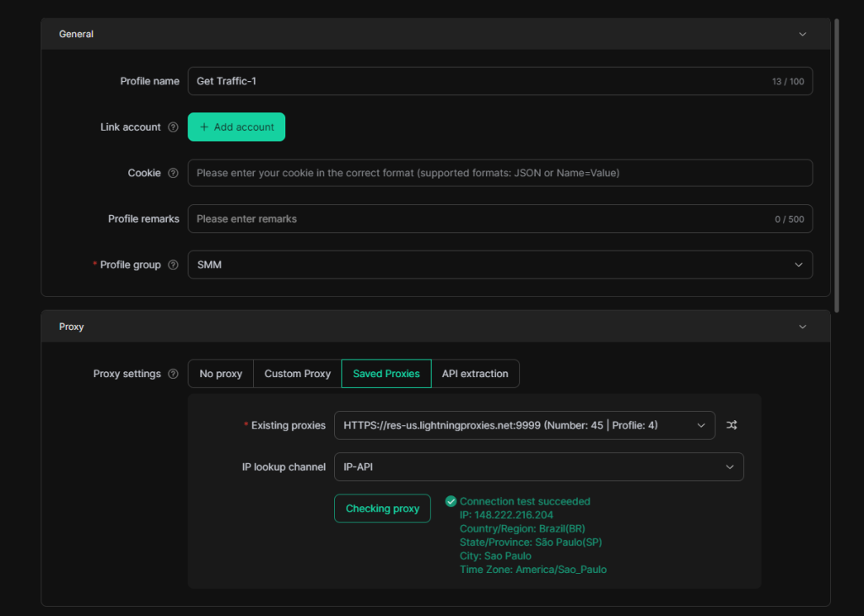This screenshot has width=864, height=616.
Task: Choose the API extraction option
Action: coord(475,374)
